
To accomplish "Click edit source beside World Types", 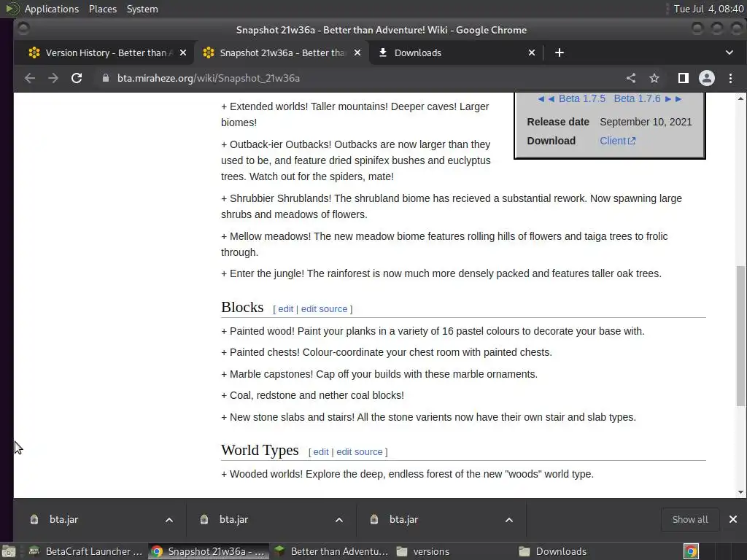I will tap(359, 452).
